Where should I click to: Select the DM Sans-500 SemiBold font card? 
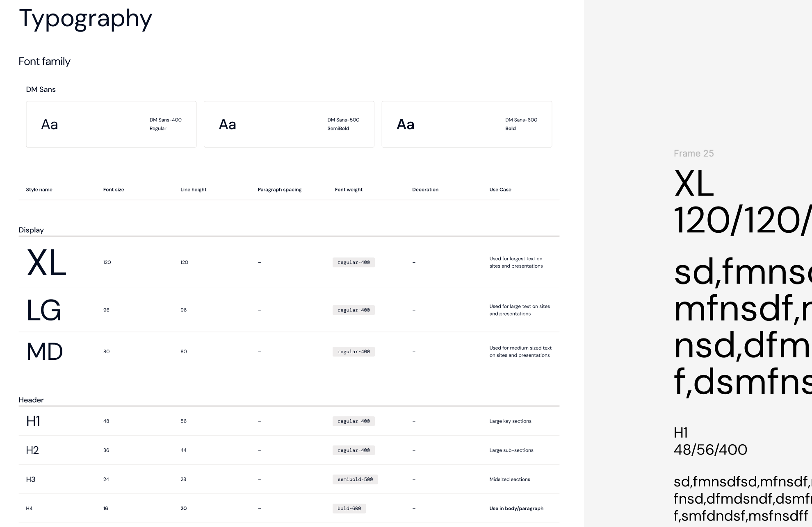coord(289,124)
